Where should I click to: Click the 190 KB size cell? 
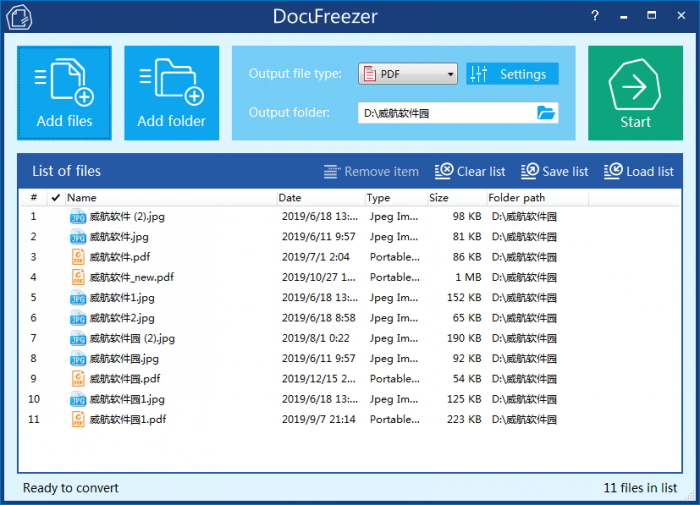[464, 338]
